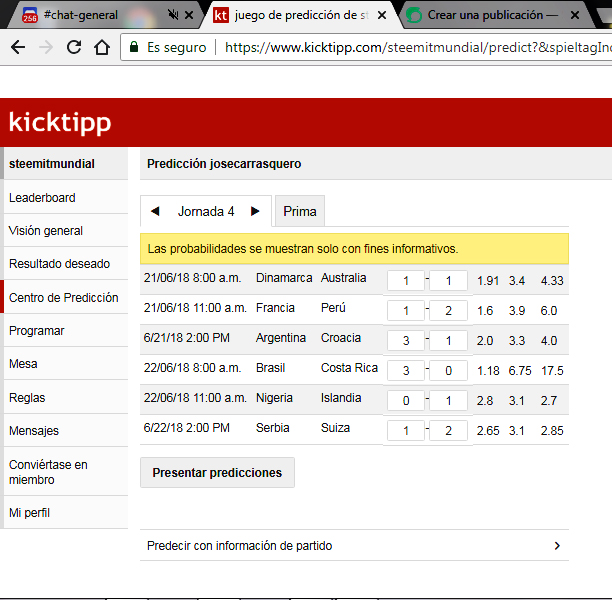
Task: Click the 22/06/18 11:00 a.m. date
Action: [195, 398]
